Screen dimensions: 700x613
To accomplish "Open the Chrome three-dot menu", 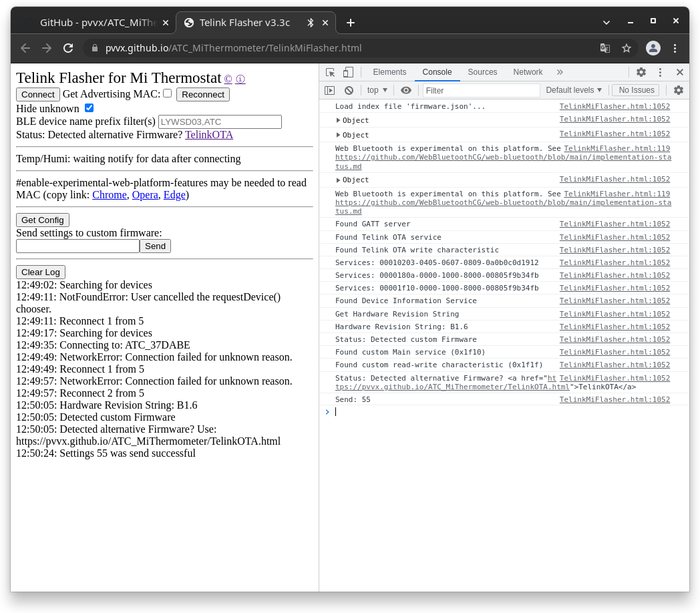I will [675, 48].
